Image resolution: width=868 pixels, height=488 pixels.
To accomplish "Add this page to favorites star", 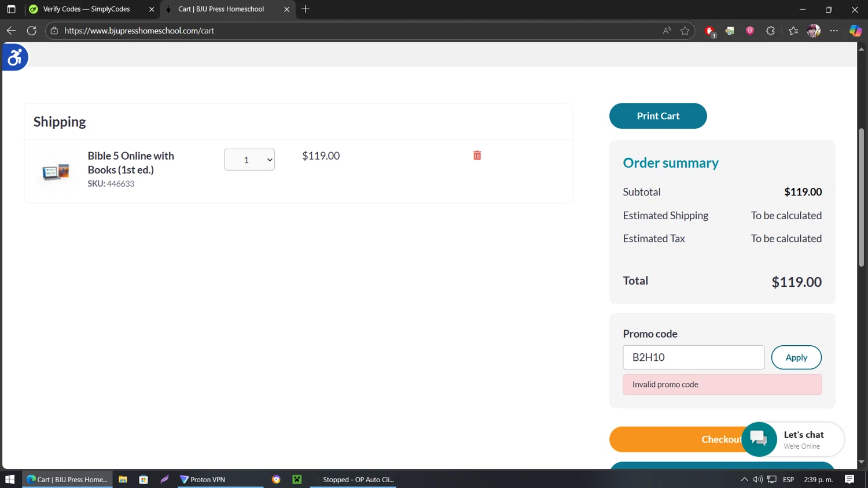I will point(685,31).
